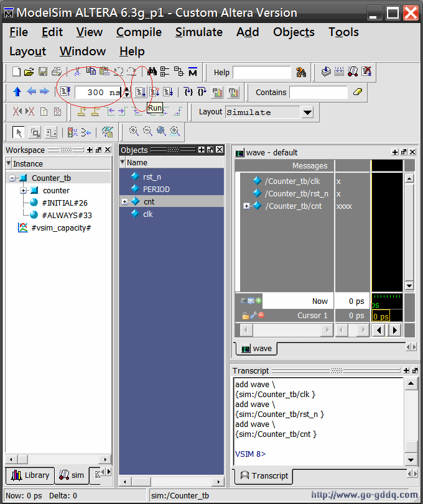Click the Restart simulation icon

pyautogui.click(x=65, y=92)
